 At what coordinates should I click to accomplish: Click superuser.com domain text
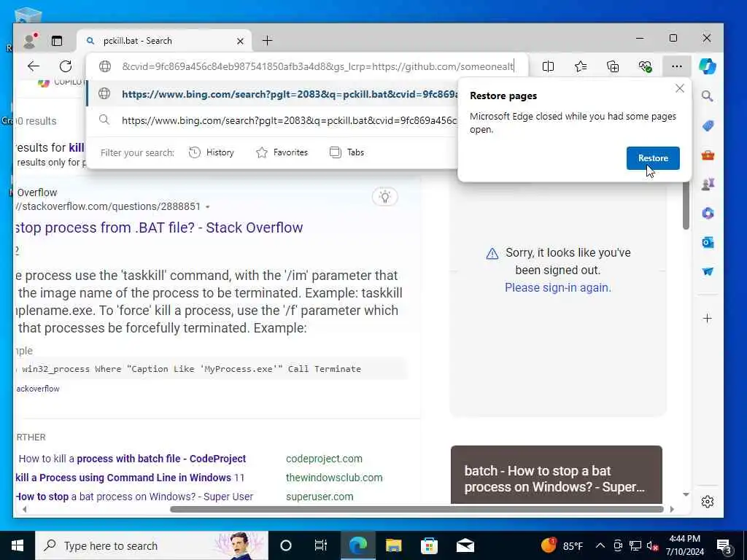pos(320,497)
